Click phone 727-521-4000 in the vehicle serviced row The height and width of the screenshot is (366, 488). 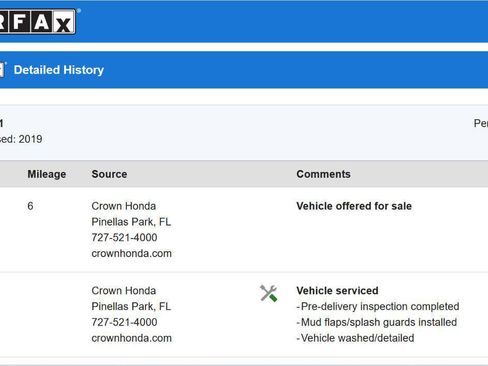[x=124, y=322]
